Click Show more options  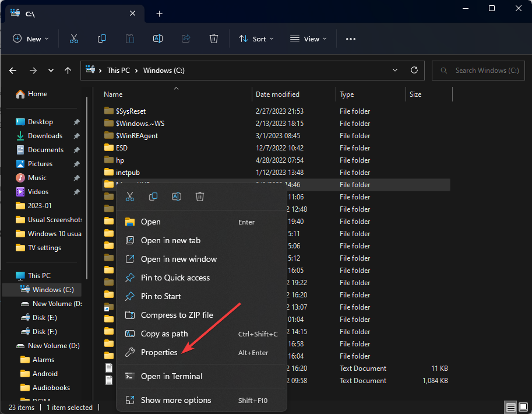coord(176,400)
